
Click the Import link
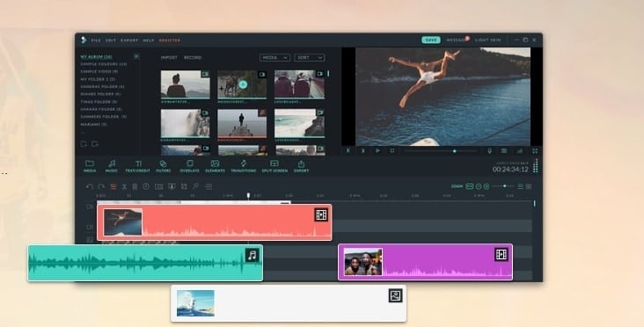click(x=169, y=58)
